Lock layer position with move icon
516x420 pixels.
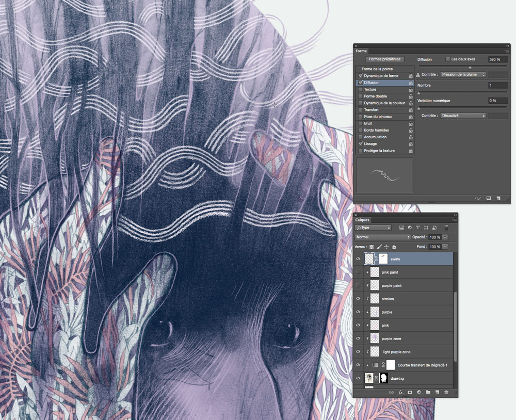(x=386, y=247)
